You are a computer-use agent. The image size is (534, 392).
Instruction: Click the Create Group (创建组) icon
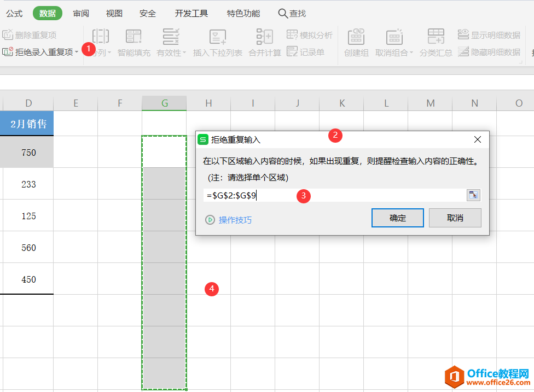tap(356, 37)
